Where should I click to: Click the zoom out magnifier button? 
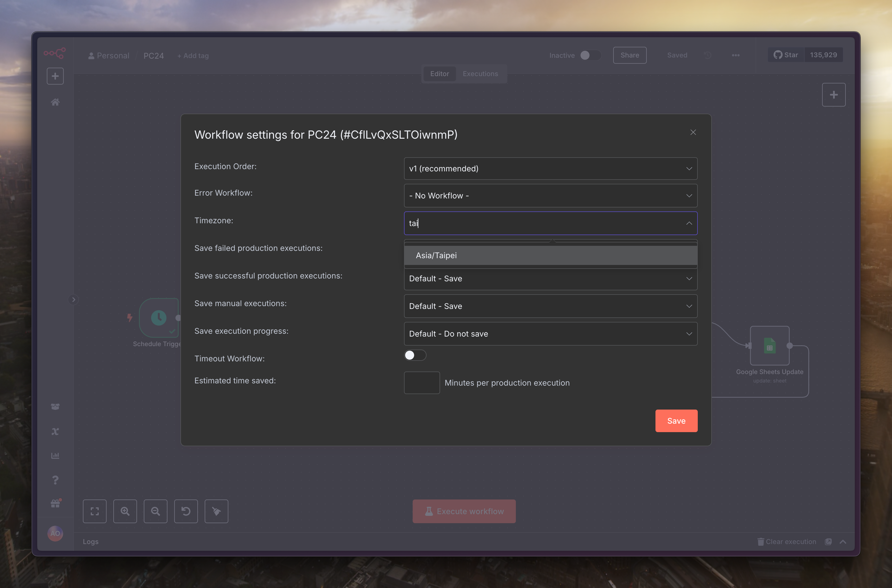(x=156, y=511)
